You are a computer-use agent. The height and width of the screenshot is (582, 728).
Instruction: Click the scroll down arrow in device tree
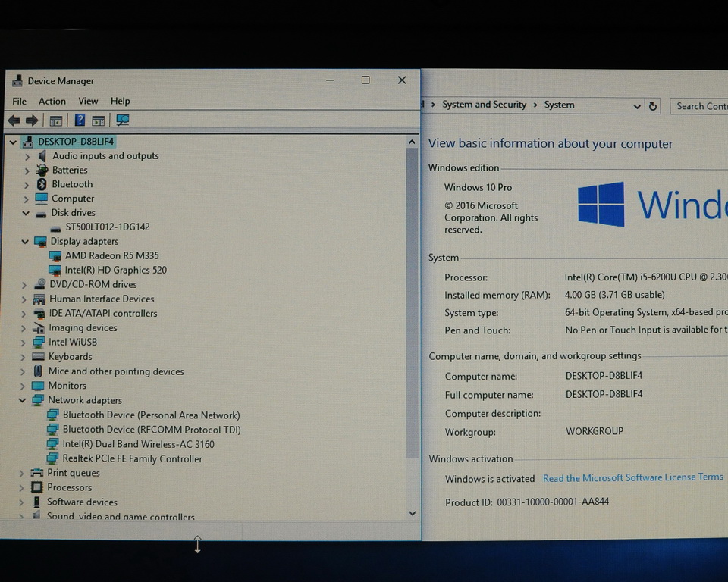(x=413, y=513)
